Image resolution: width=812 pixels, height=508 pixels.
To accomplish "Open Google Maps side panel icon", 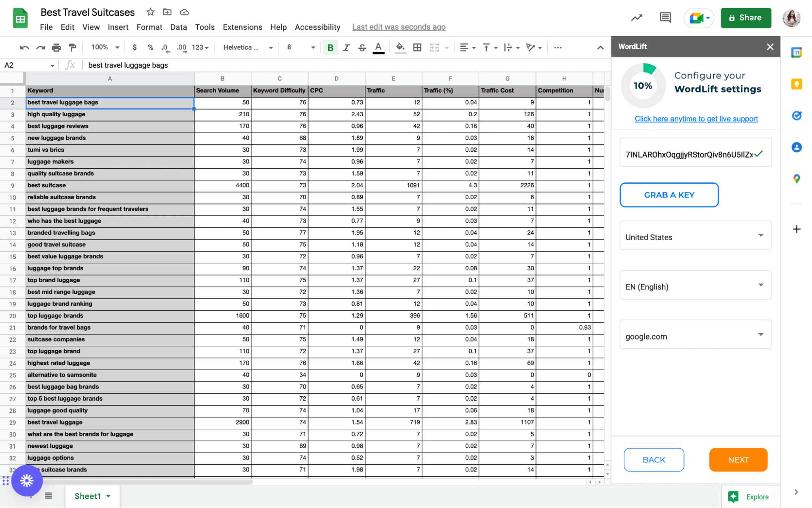I will pos(796,179).
